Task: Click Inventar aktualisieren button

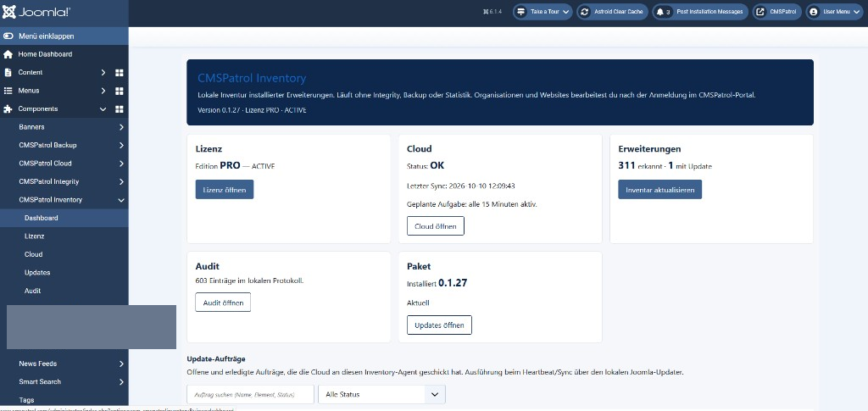Action: pyautogui.click(x=659, y=189)
